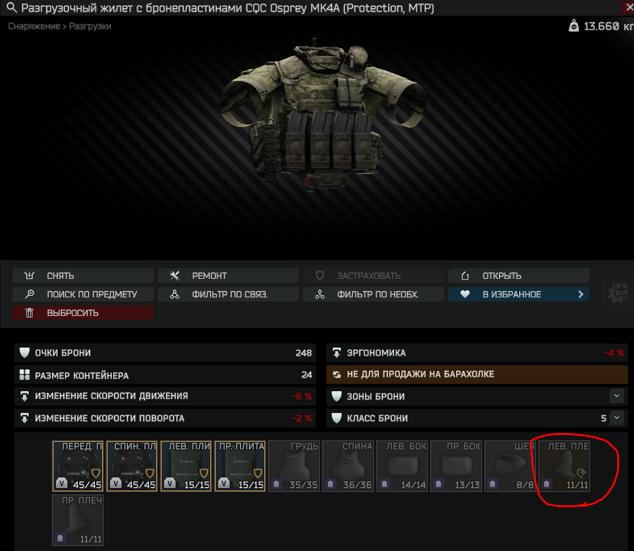Expand the КЛАСС БРОНИ dropdown arrow

(616, 419)
